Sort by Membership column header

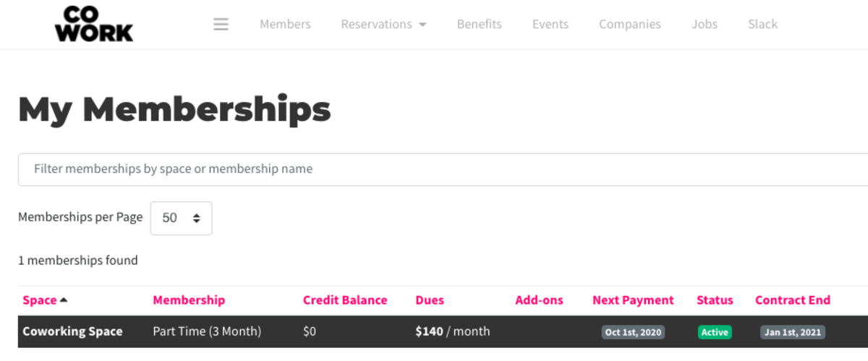click(189, 300)
